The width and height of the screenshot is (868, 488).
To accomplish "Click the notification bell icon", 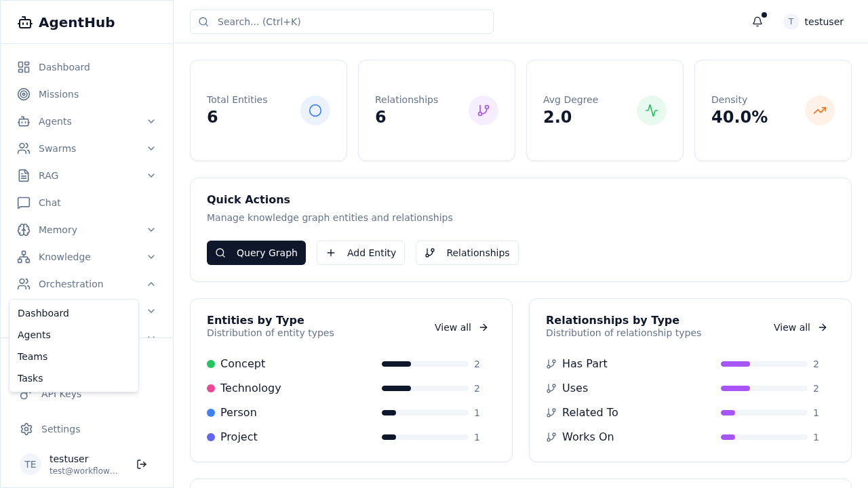I will [x=757, y=22].
